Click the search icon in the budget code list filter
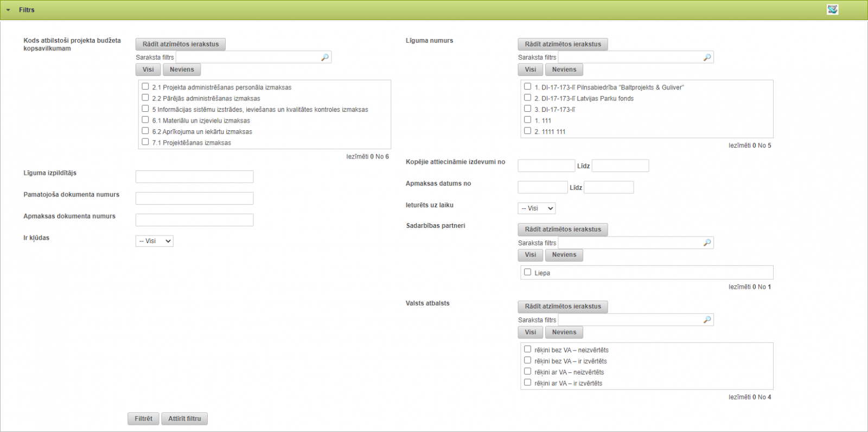 point(325,58)
